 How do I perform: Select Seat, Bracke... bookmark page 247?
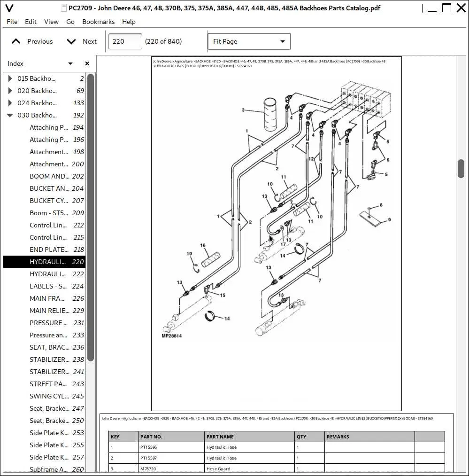(44, 408)
